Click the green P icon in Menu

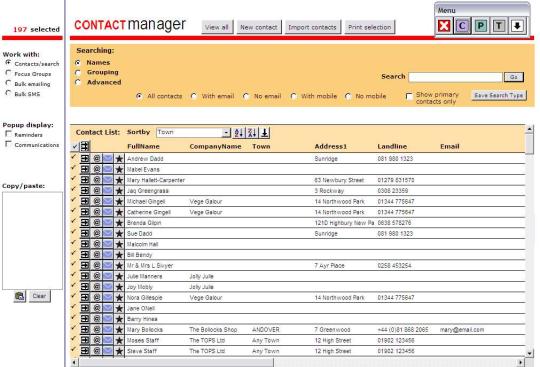point(480,26)
